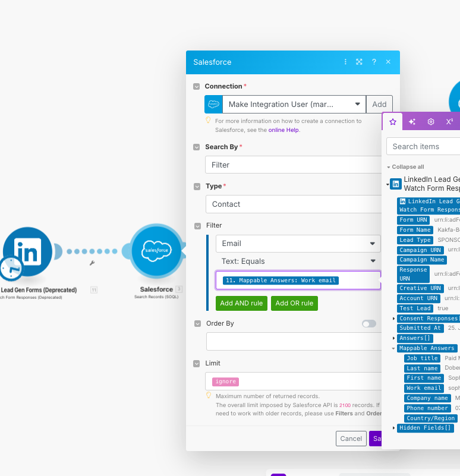Viewport: 460px width, 476px height.
Task: Close the Salesforce dialog
Action: point(388,62)
